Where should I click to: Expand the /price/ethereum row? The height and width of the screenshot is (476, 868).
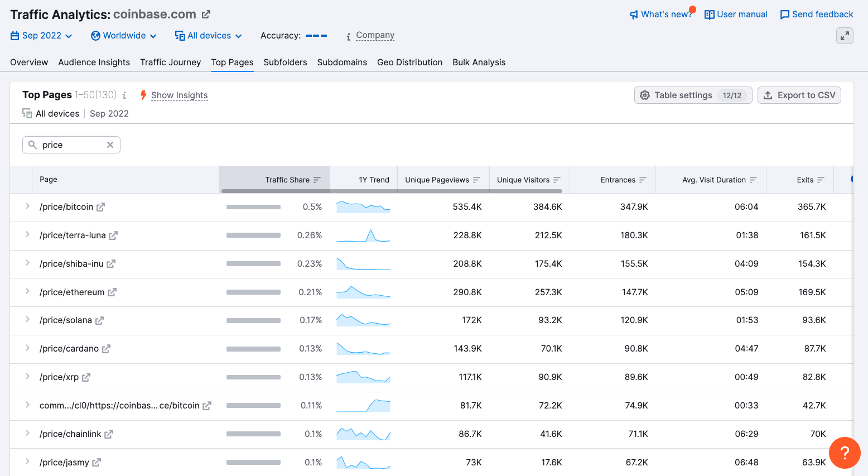27,291
